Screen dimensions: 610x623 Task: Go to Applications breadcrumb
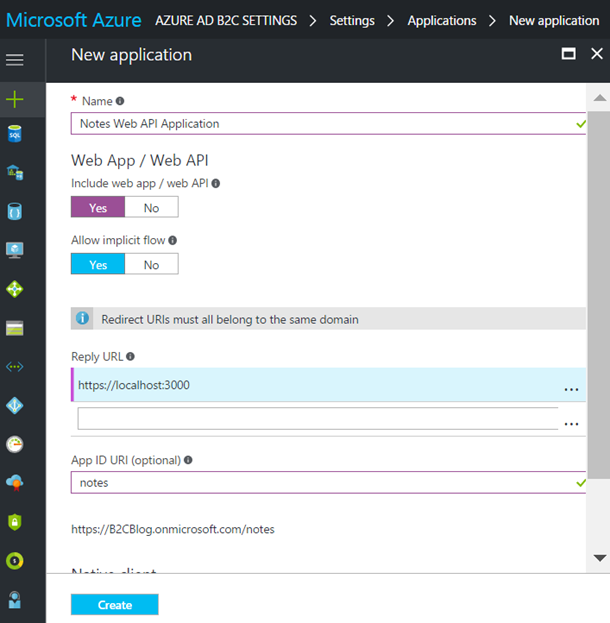click(442, 20)
